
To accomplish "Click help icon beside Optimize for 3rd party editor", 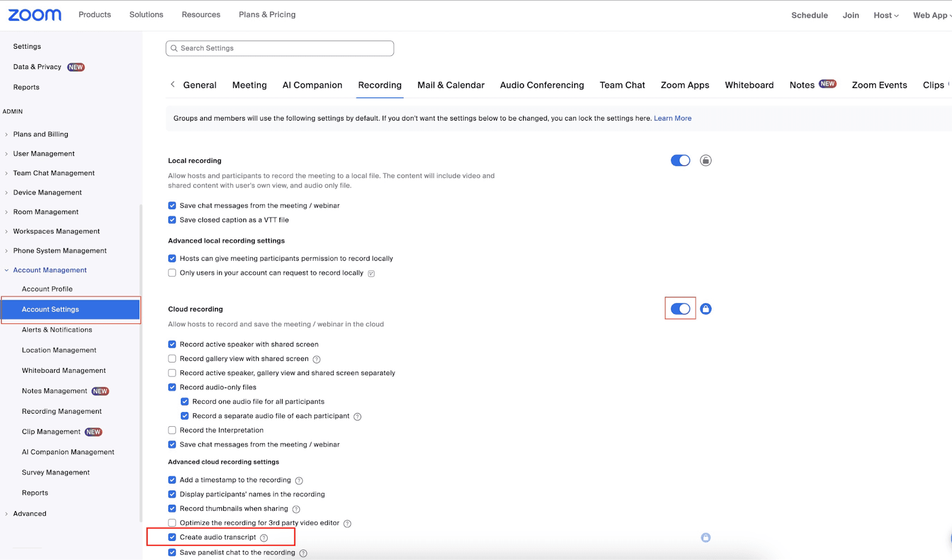I will coord(347,523).
